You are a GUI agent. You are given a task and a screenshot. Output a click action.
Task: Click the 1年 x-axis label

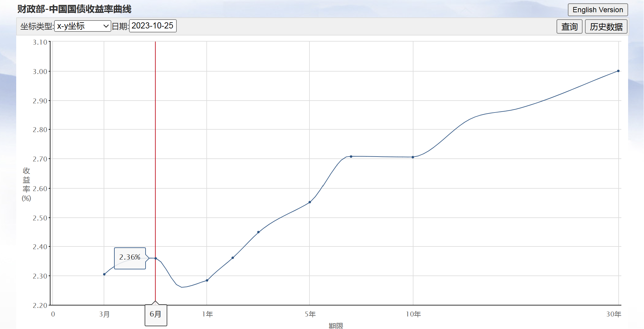point(208,314)
